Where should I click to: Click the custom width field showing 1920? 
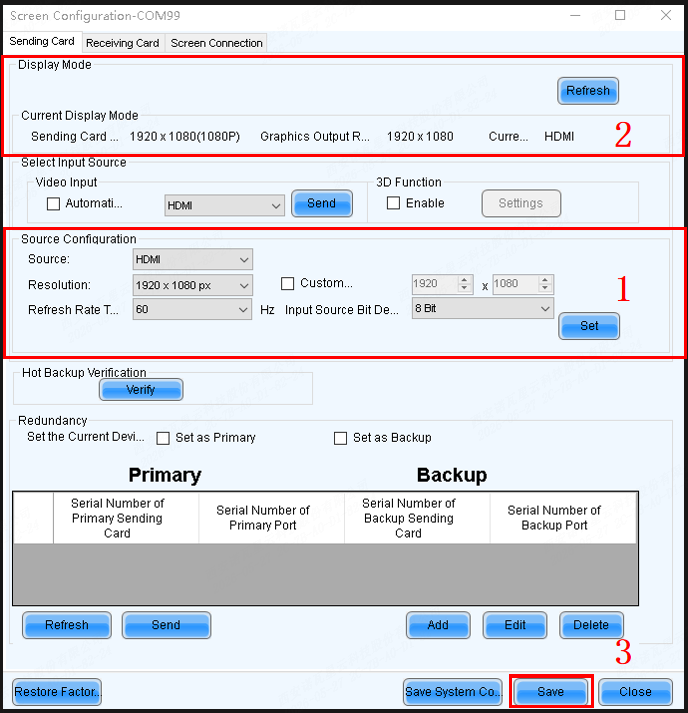(434, 284)
